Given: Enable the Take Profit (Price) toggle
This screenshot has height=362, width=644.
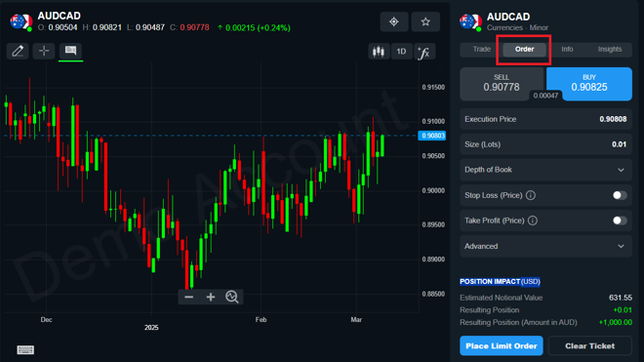Looking at the screenshot, I should 620,221.
